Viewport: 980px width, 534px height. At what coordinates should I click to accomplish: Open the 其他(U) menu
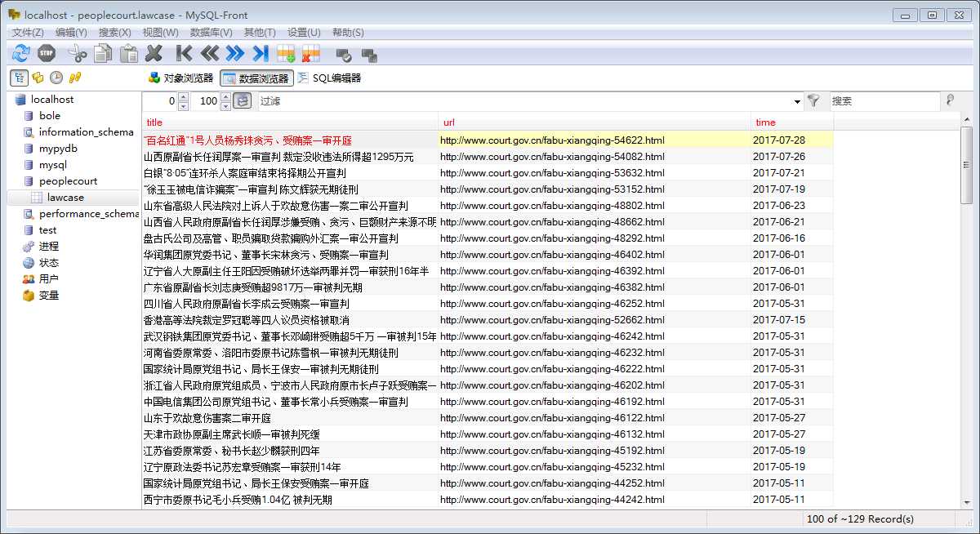click(x=260, y=32)
